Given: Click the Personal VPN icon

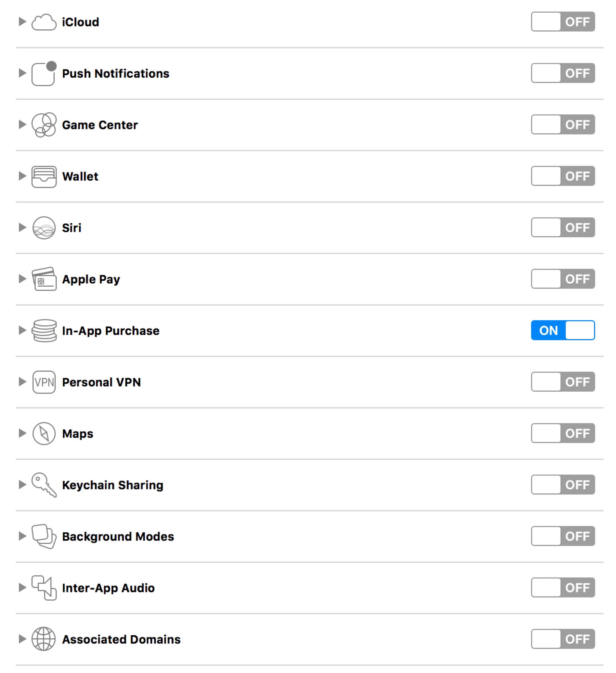Looking at the screenshot, I should click(44, 382).
